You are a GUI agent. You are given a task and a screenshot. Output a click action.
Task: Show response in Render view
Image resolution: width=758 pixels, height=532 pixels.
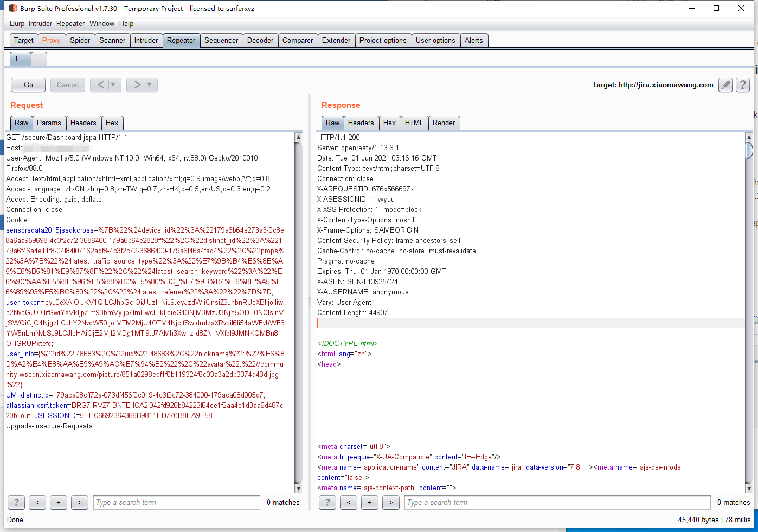[444, 123]
